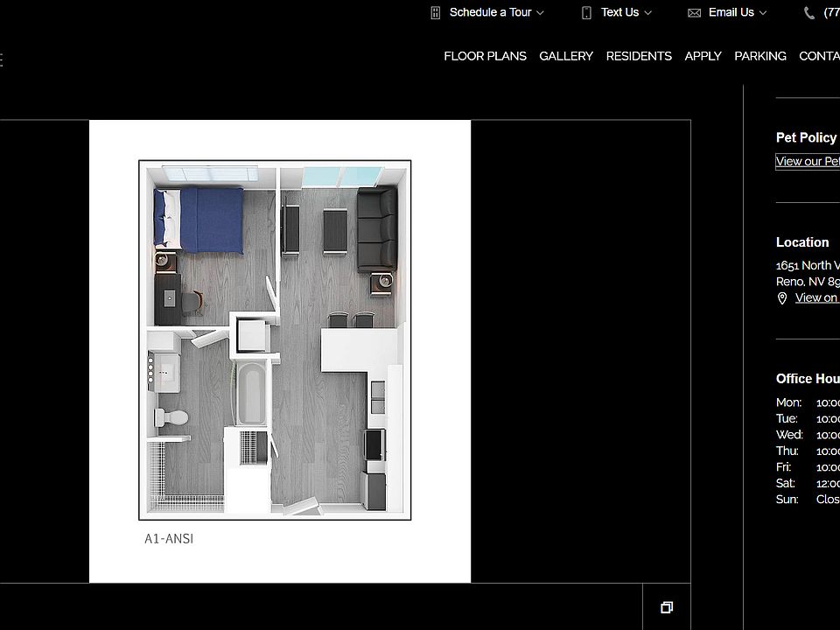
Task: Open the Gallery menu item
Action: click(x=566, y=56)
